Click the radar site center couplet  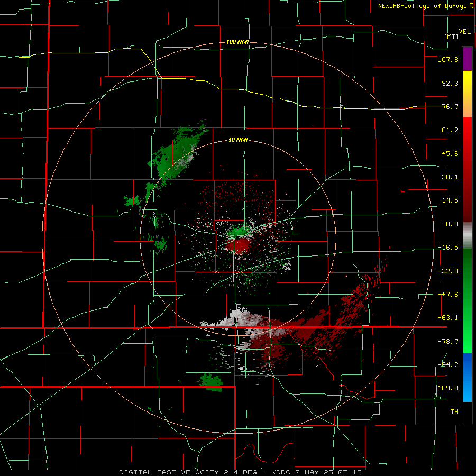pos(237,239)
